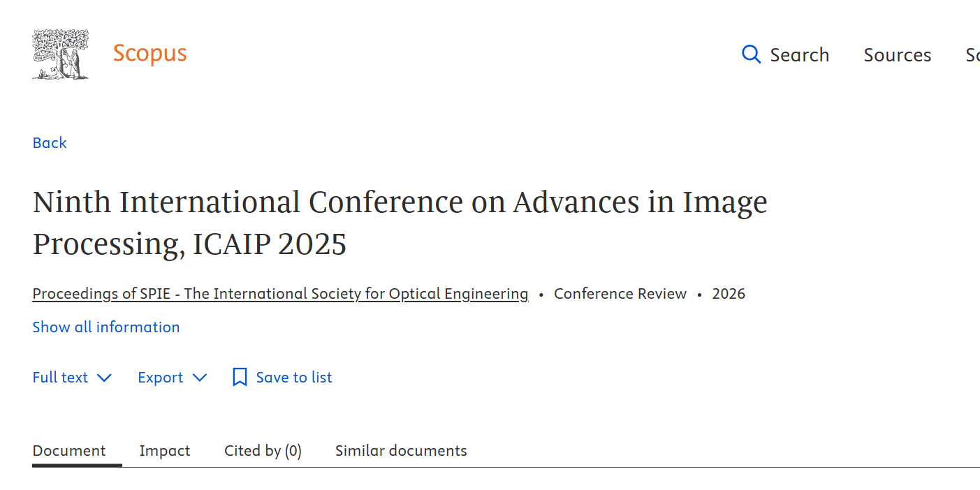View the Cited by (0) tab
The image size is (980, 490).
point(263,451)
